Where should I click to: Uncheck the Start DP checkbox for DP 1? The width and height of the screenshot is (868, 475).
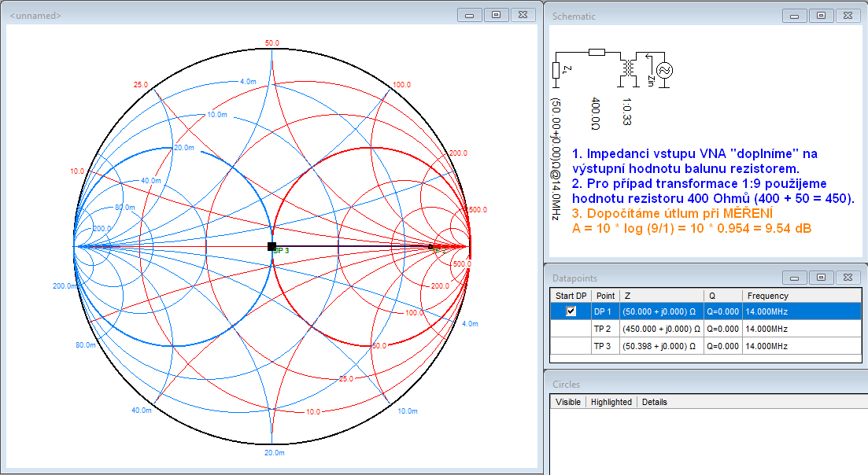coord(571,311)
